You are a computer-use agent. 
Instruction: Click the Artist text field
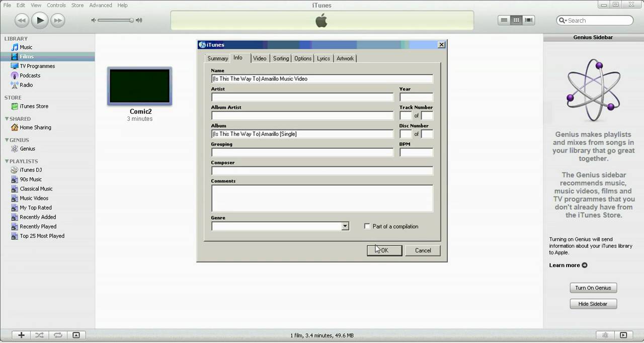coord(302,97)
